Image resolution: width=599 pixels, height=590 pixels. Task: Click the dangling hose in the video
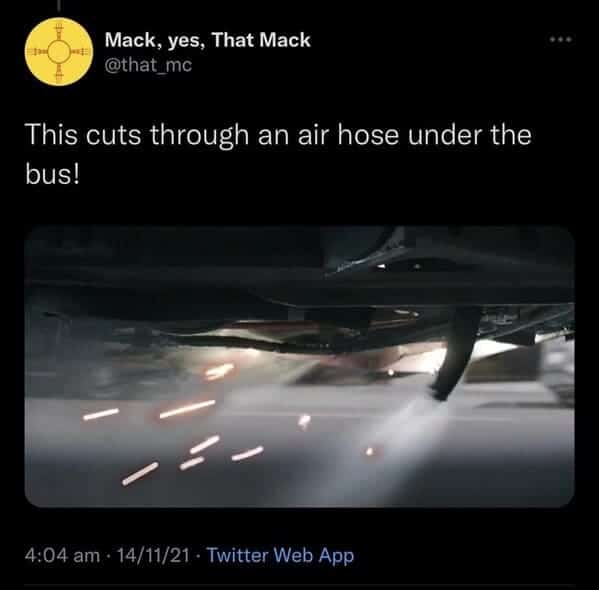coord(455,353)
